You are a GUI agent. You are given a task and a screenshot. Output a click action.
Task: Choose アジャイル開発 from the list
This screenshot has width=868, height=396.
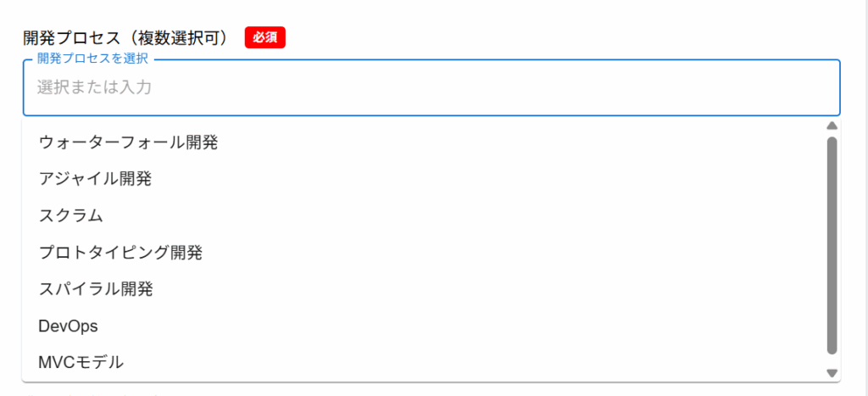point(96,179)
